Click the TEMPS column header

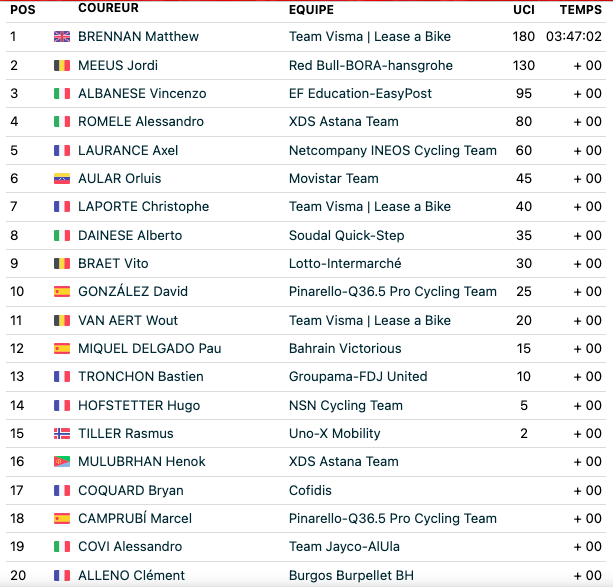(581, 10)
